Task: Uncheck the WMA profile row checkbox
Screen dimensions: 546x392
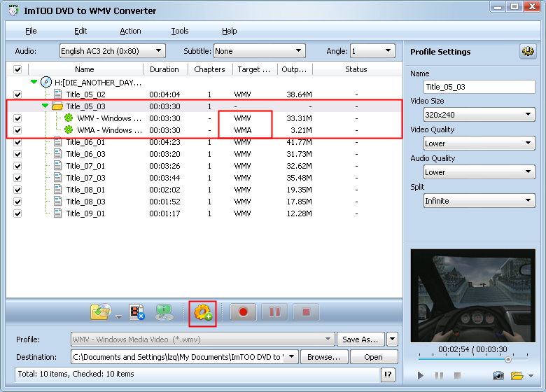Action: pyautogui.click(x=17, y=130)
